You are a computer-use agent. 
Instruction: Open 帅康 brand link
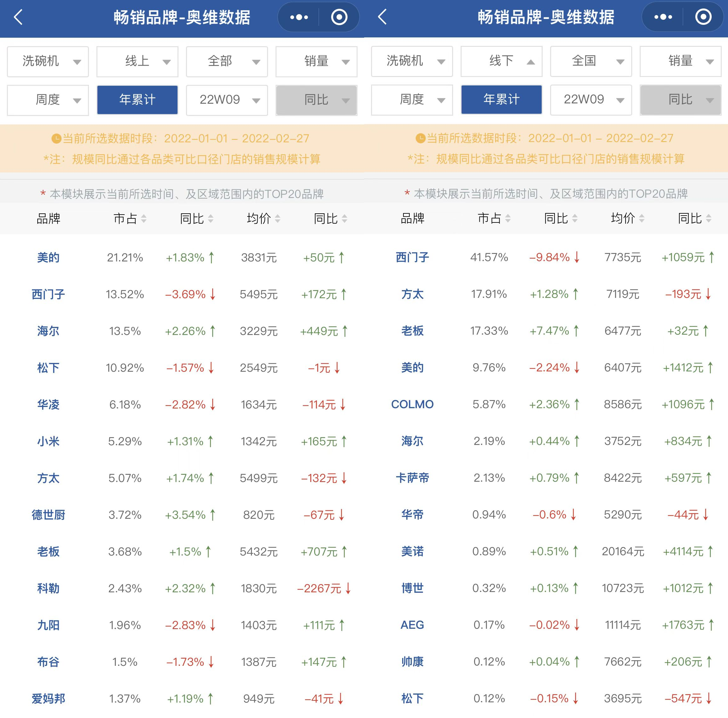412,661
